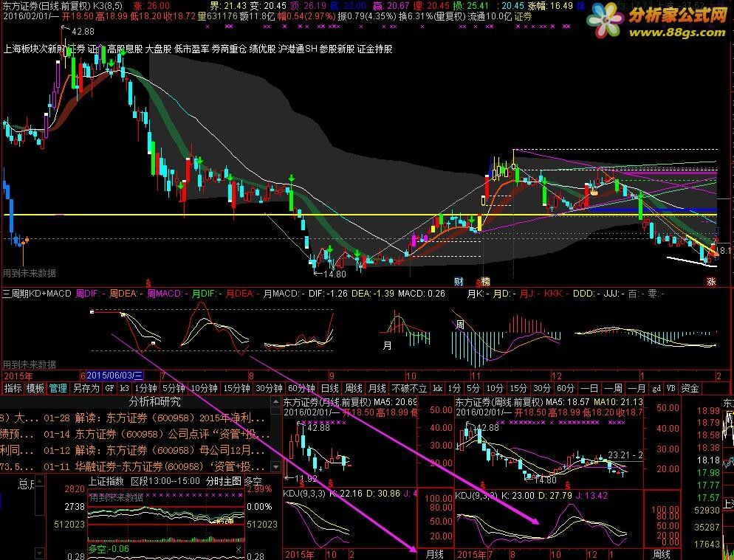This screenshot has height=560, width=734.
Task: Click the up arrow beside the 总 panel
Action: (x=41, y=480)
